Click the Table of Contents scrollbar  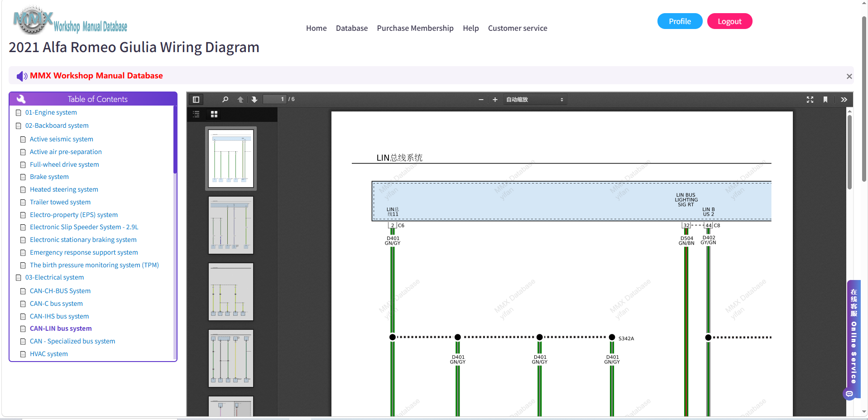click(175, 140)
